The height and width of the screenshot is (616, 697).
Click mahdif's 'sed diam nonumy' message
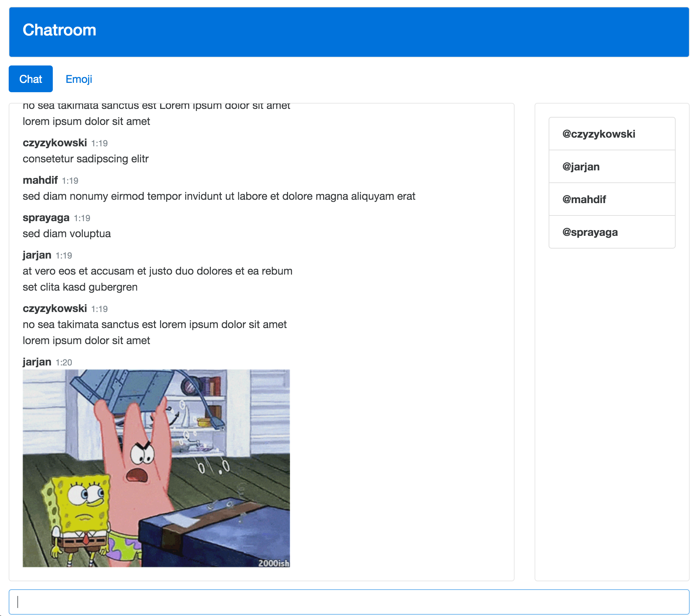click(x=219, y=196)
